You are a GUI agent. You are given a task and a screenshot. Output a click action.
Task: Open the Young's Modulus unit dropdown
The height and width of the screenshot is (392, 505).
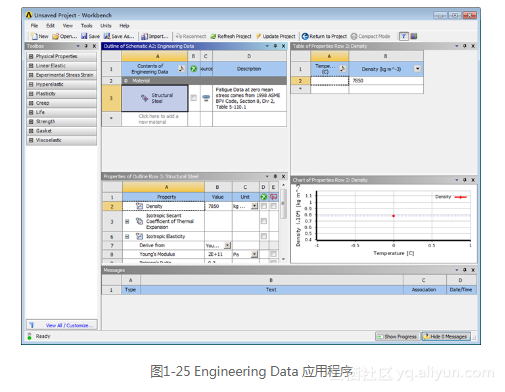click(254, 254)
